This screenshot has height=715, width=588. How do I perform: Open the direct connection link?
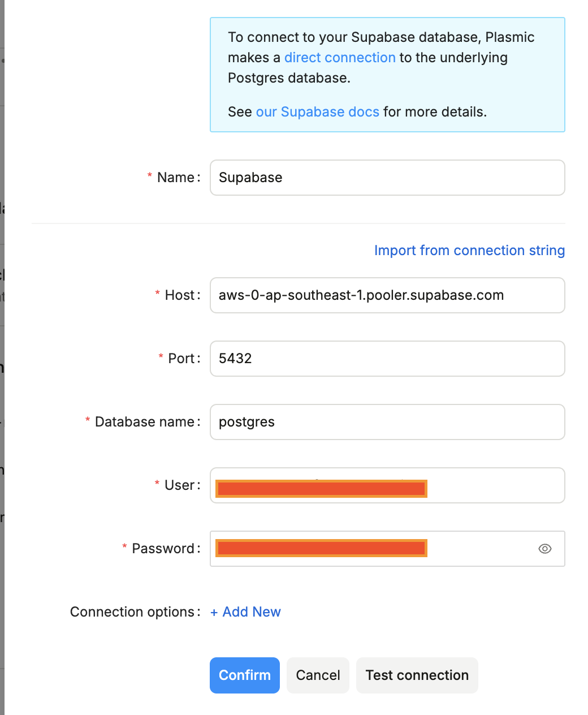[340, 58]
